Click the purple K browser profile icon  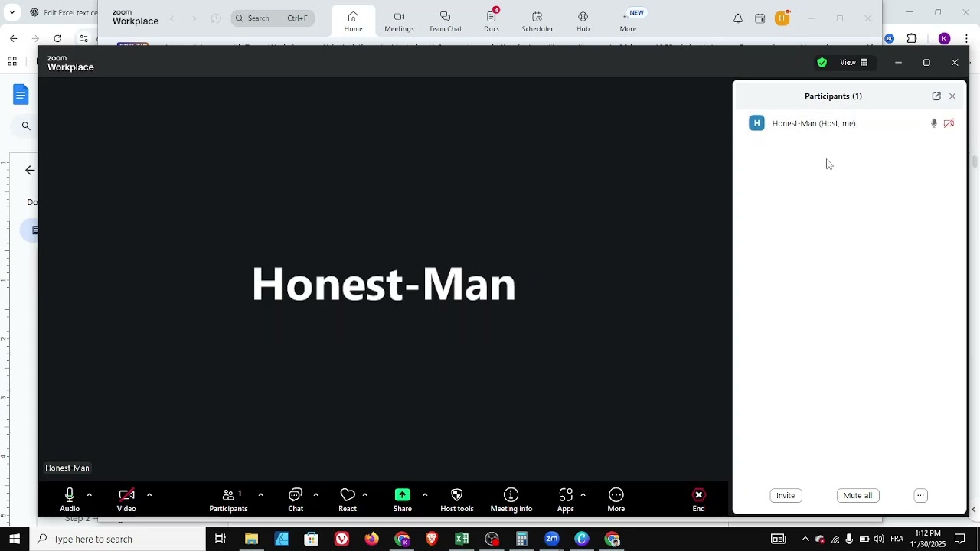coord(945,38)
